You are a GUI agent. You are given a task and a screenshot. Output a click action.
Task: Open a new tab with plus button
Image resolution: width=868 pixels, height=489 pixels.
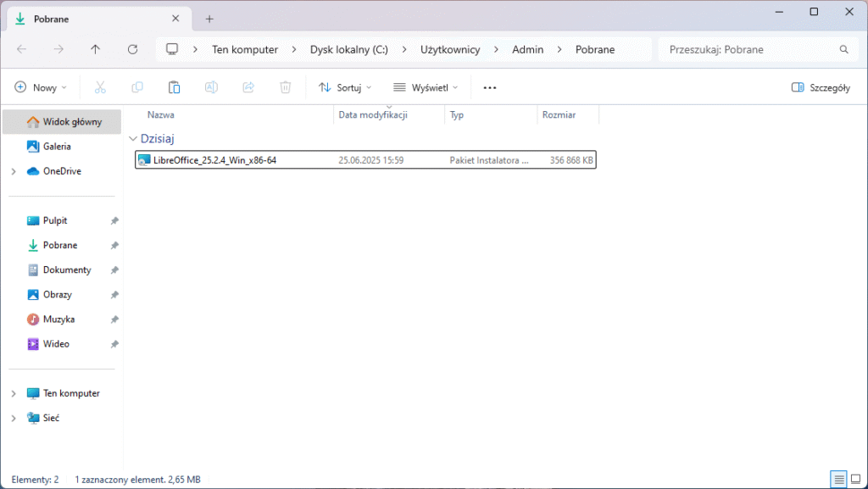209,19
